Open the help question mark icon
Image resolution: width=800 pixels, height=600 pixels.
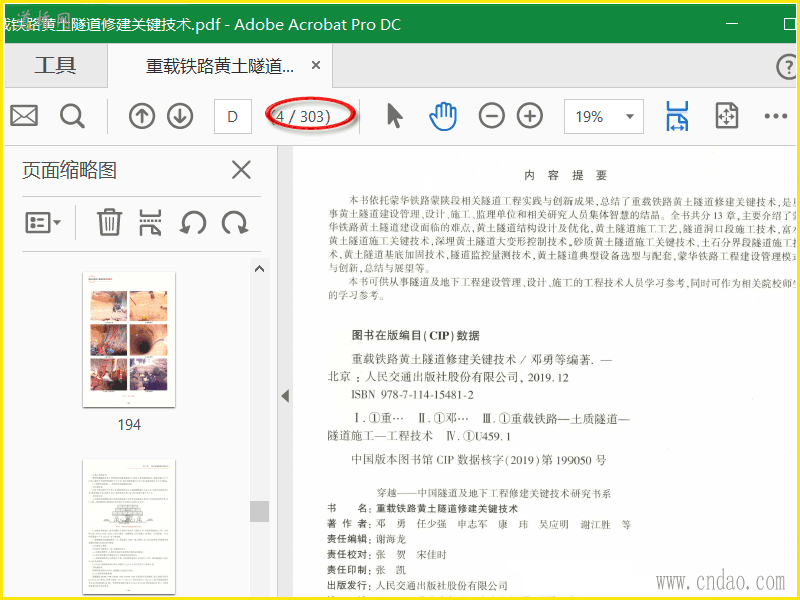[x=786, y=66]
